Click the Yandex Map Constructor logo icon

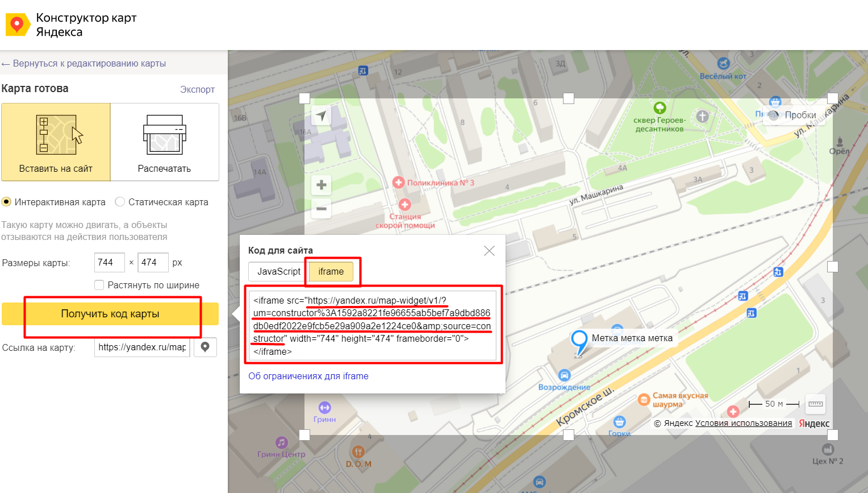[18, 25]
